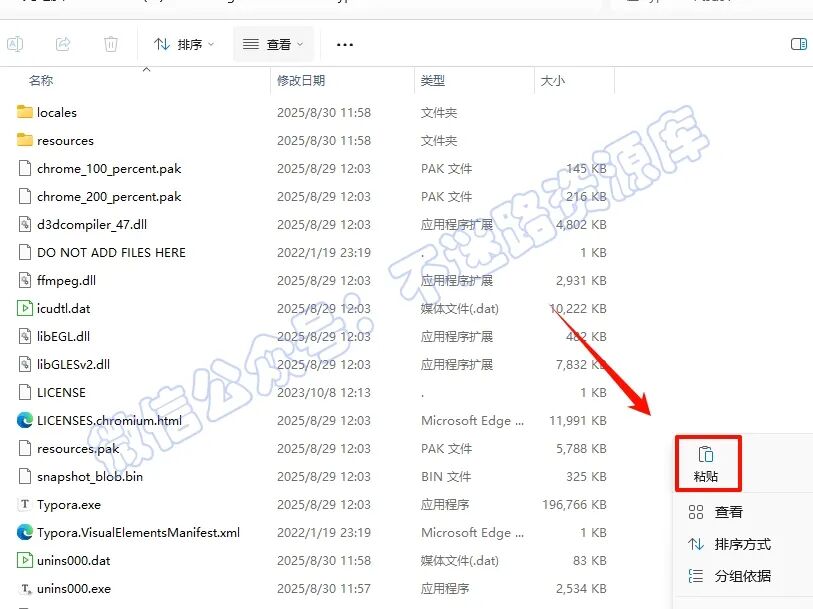The width and height of the screenshot is (813, 609).
Task: Click file name LICENSE
Action: coord(61,392)
